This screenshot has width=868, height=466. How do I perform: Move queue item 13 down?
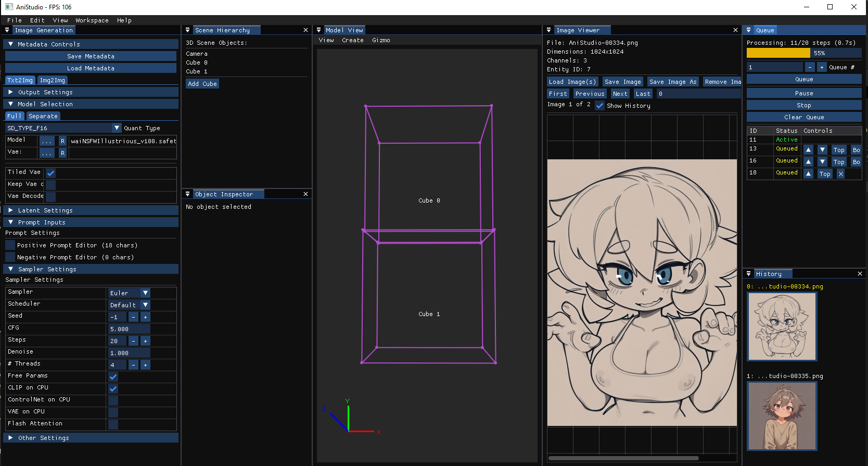pos(822,150)
